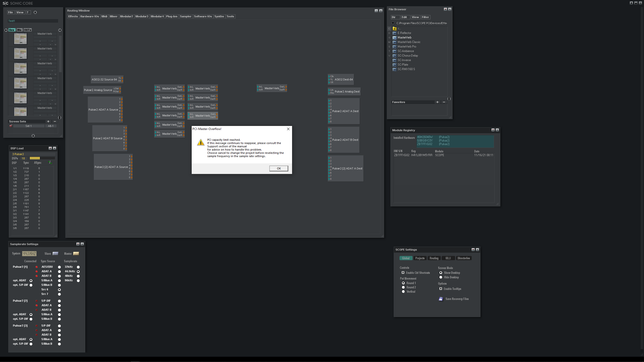Switch to the ULLI tab in SCOPE Settings
This screenshot has height=362, width=644.
point(448,258)
